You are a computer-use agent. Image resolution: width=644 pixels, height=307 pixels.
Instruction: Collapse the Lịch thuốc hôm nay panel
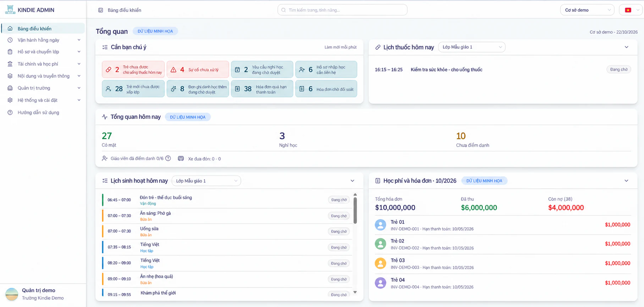[x=627, y=47]
